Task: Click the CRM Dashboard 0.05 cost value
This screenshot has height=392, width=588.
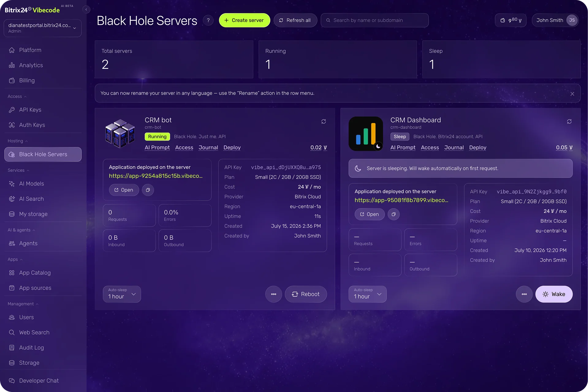Action: pyautogui.click(x=564, y=148)
